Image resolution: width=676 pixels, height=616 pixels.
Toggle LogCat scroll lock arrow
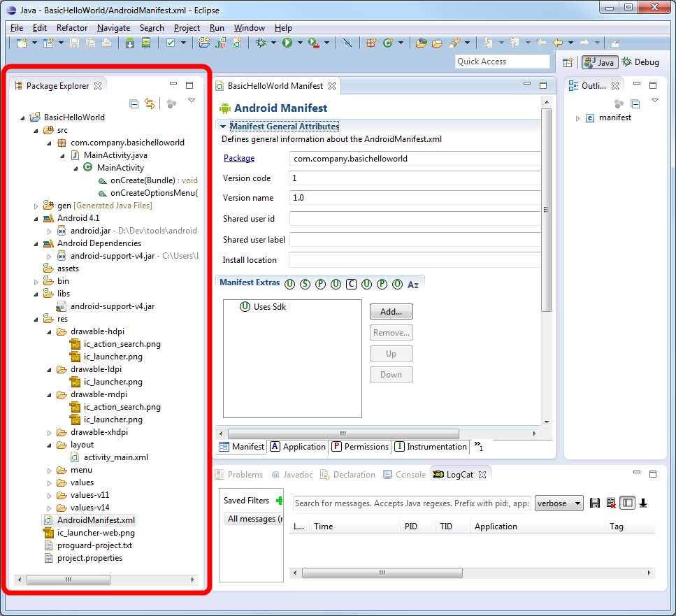point(643,503)
